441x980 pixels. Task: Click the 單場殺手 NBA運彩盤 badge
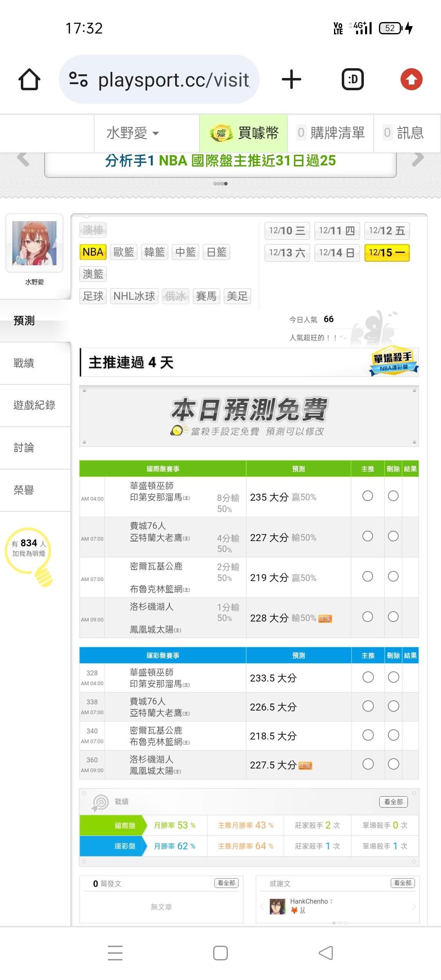tap(394, 361)
